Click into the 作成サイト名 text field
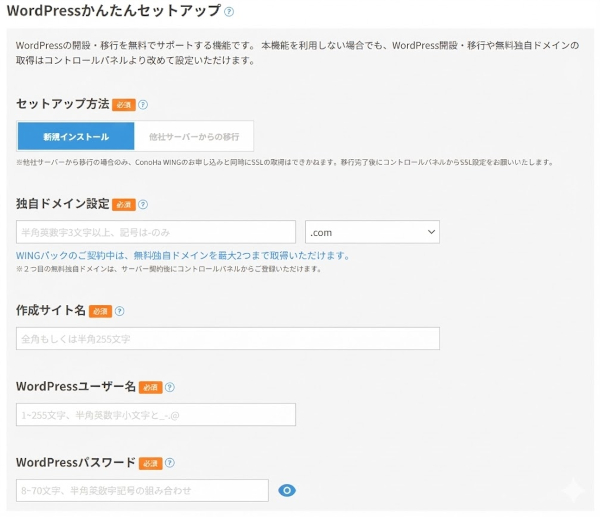This screenshot has width=600, height=517. (228, 339)
